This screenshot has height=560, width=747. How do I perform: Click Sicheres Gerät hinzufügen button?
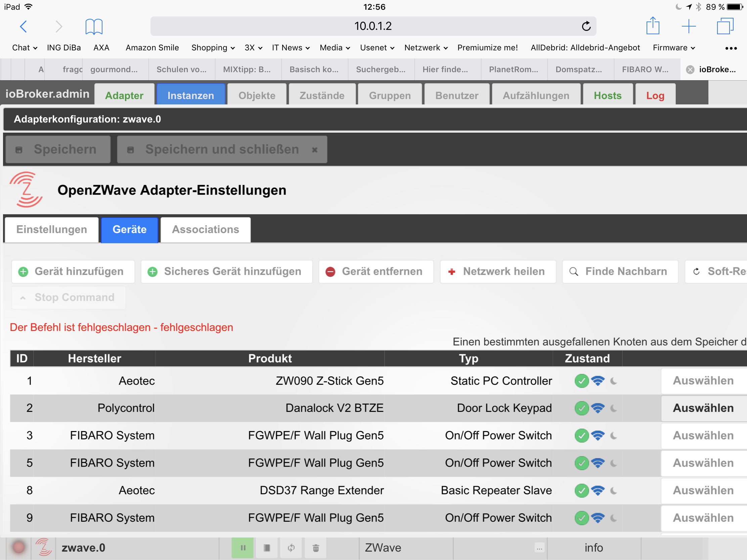(227, 271)
